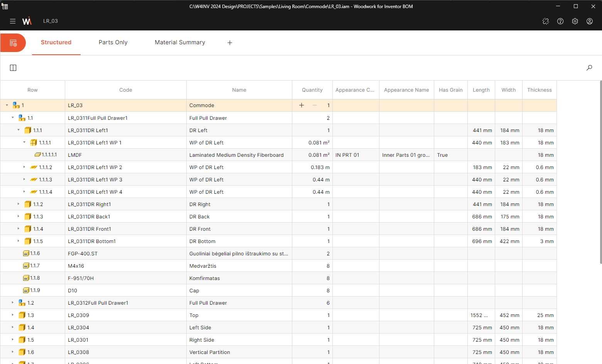Collapse row 1.1.1.1 WP of DR Left

[x=24, y=142]
